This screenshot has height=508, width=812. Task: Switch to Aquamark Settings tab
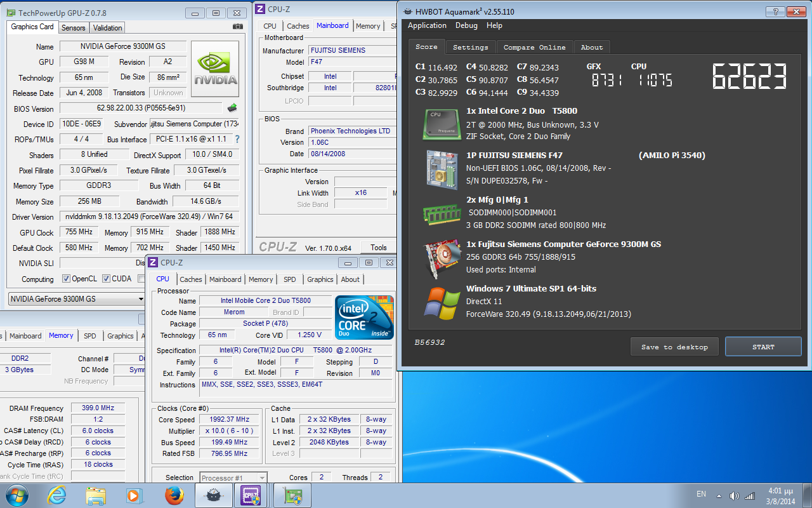click(x=470, y=47)
